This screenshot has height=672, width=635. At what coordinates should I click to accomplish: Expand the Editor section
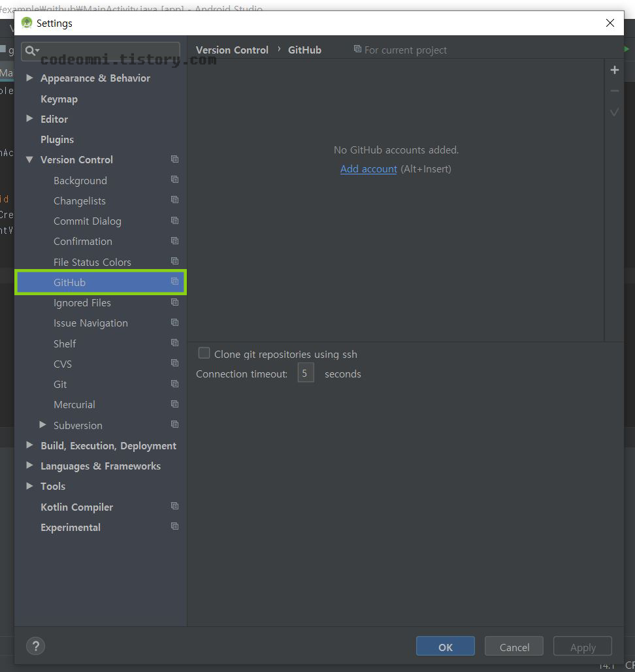[29, 118]
